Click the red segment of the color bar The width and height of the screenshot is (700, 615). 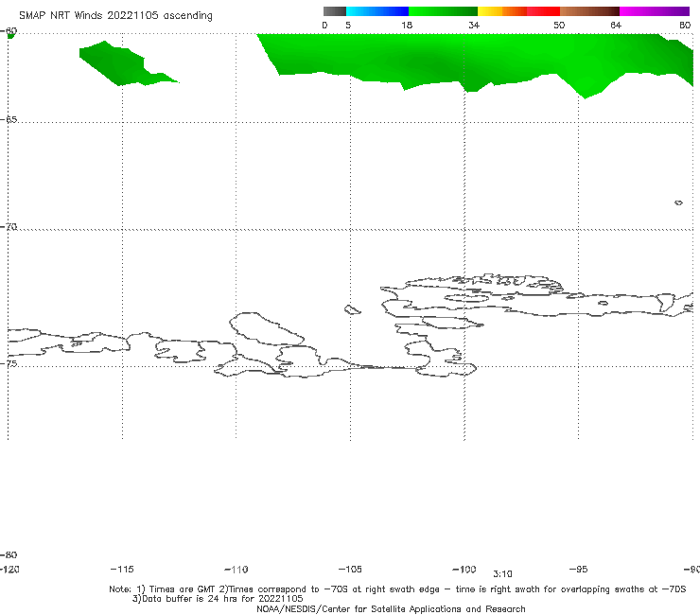coord(544,11)
